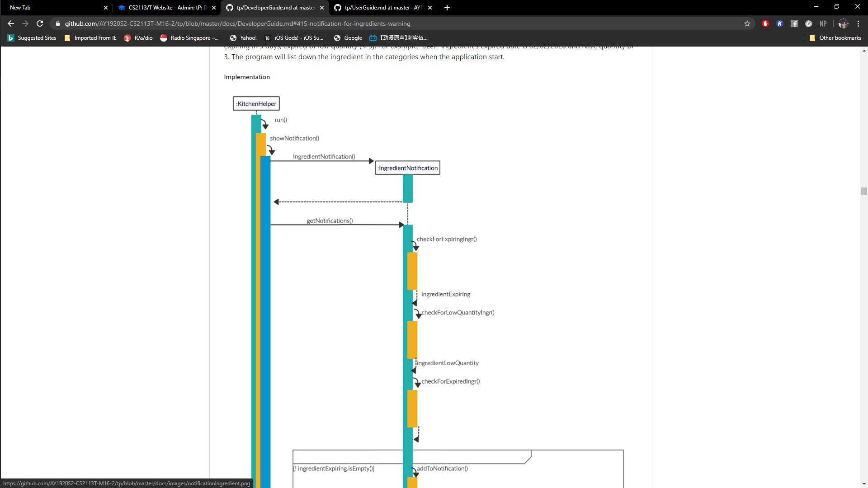Click the NP extension icon

823,23
